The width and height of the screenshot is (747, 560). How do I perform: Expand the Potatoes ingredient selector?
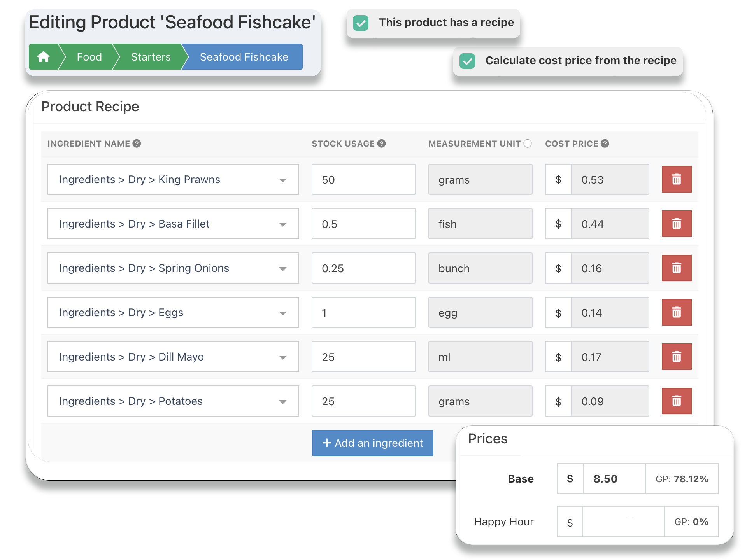point(283,401)
